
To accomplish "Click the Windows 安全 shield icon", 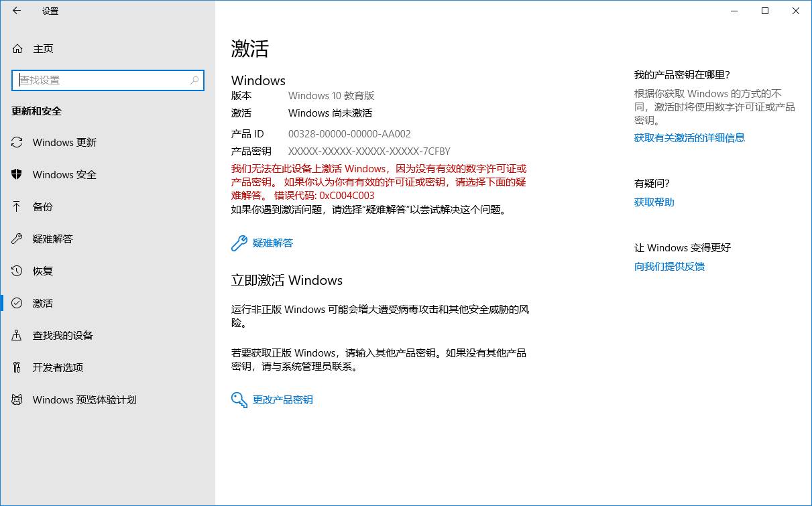I will tap(17, 174).
